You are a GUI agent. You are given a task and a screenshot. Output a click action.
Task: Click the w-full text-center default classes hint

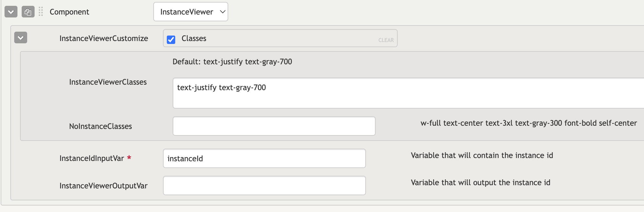[528, 123]
